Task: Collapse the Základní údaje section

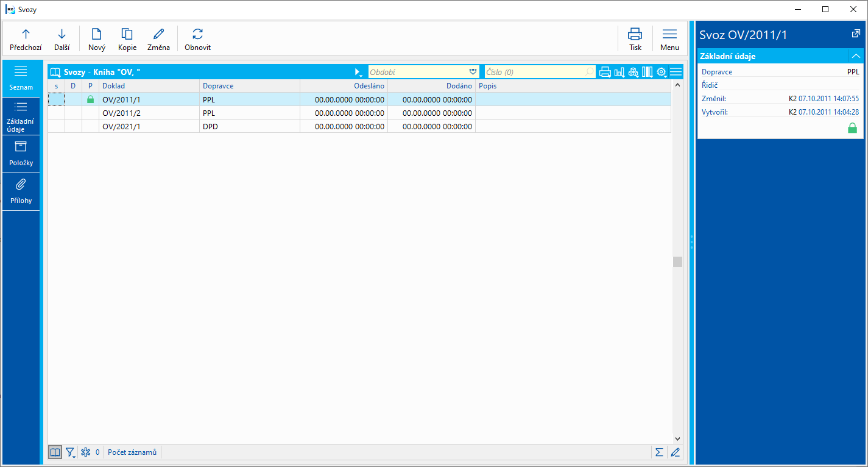Action: pos(856,56)
